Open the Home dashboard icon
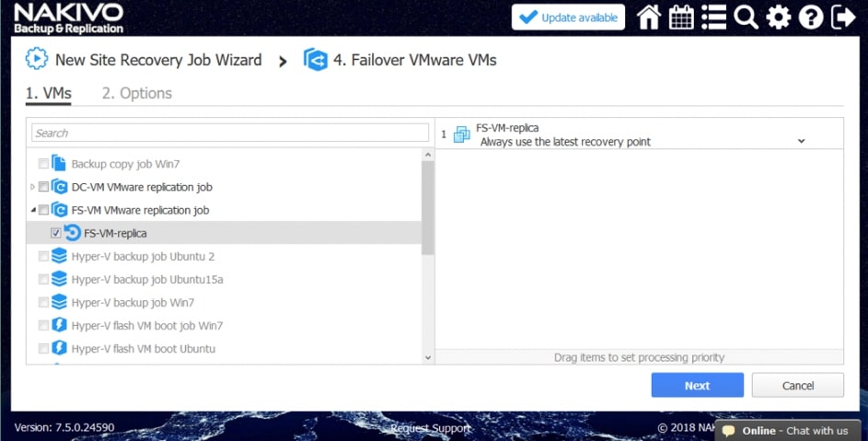This screenshot has height=441, width=868. pyautogui.click(x=649, y=17)
